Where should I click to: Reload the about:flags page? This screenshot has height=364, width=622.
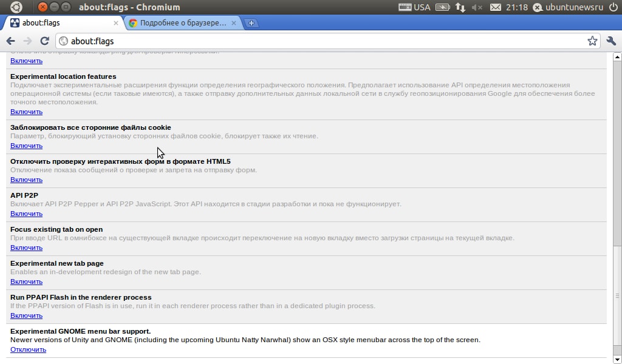44,41
